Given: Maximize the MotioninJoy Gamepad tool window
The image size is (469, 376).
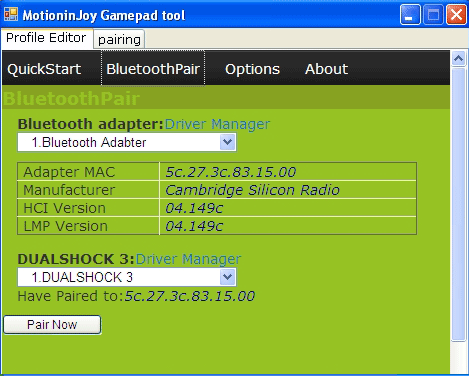Looking at the screenshot, I should [x=433, y=15].
